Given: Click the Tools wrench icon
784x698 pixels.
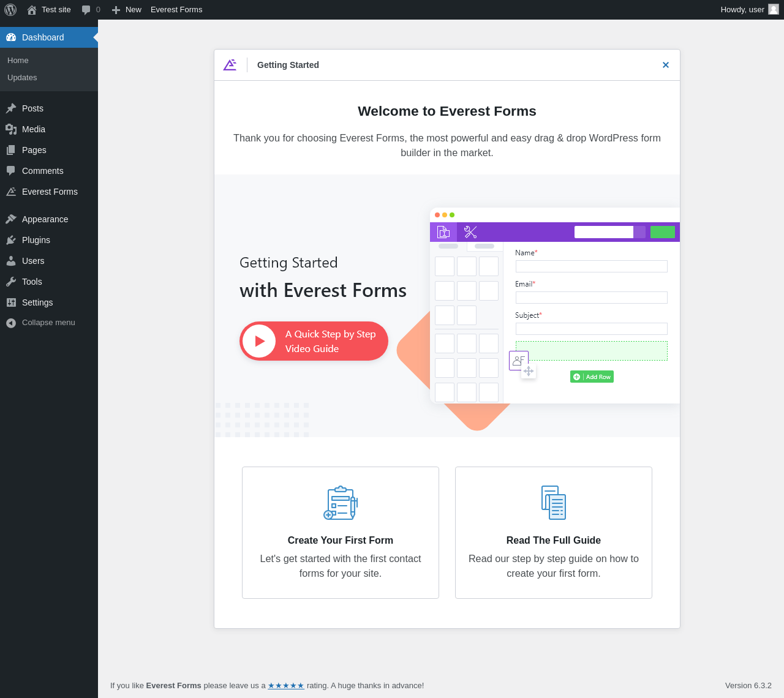Looking at the screenshot, I should tap(11, 282).
